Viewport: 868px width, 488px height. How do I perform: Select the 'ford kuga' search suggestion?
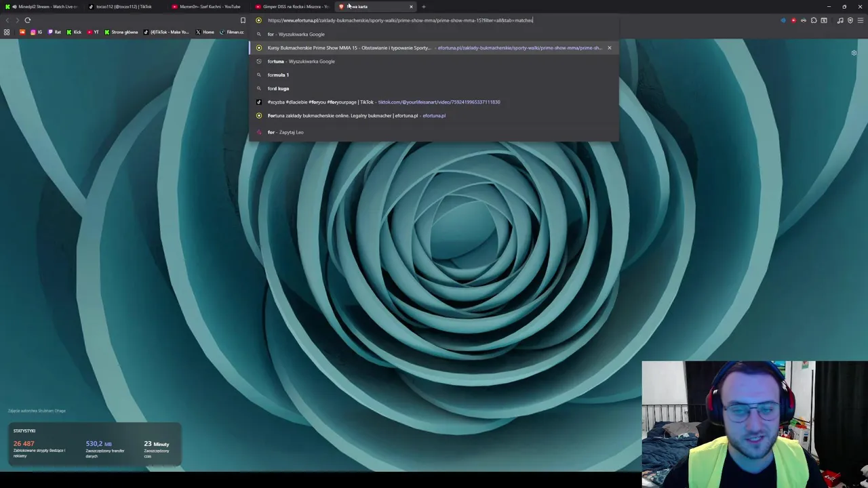[x=434, y=88]
